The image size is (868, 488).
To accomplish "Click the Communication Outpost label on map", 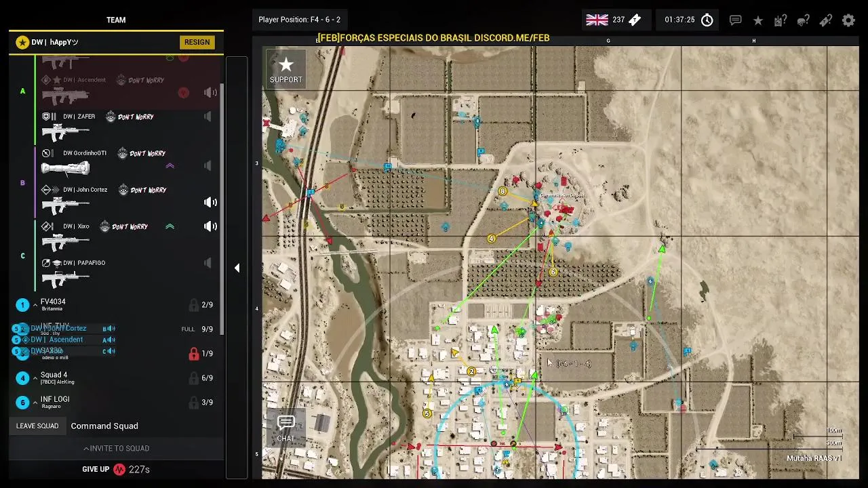I will tap(562, 195).
